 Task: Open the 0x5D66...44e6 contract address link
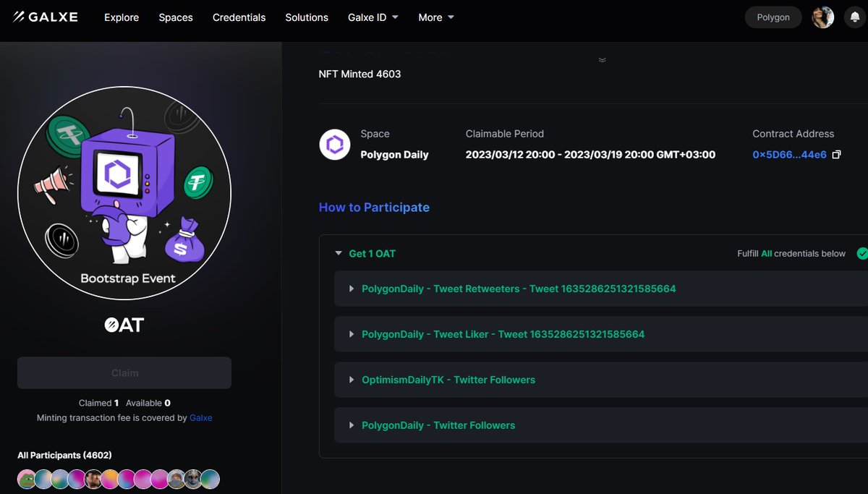coord(789,155)
